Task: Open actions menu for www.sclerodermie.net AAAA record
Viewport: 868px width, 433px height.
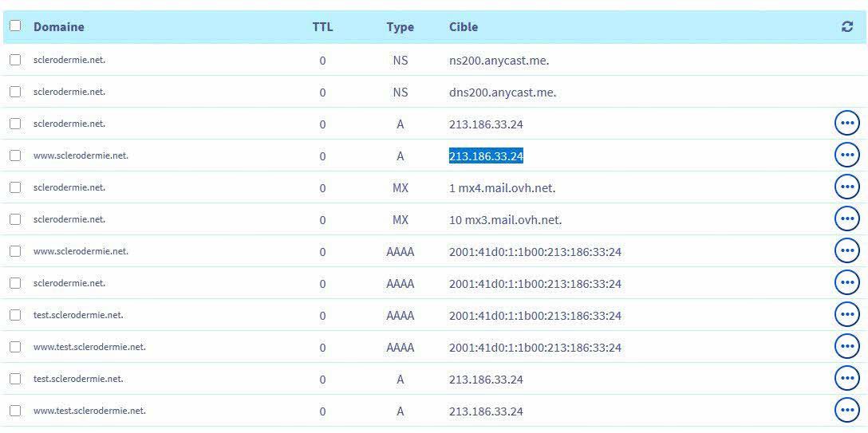Action: pyautogui.click(x=846, y=251)
